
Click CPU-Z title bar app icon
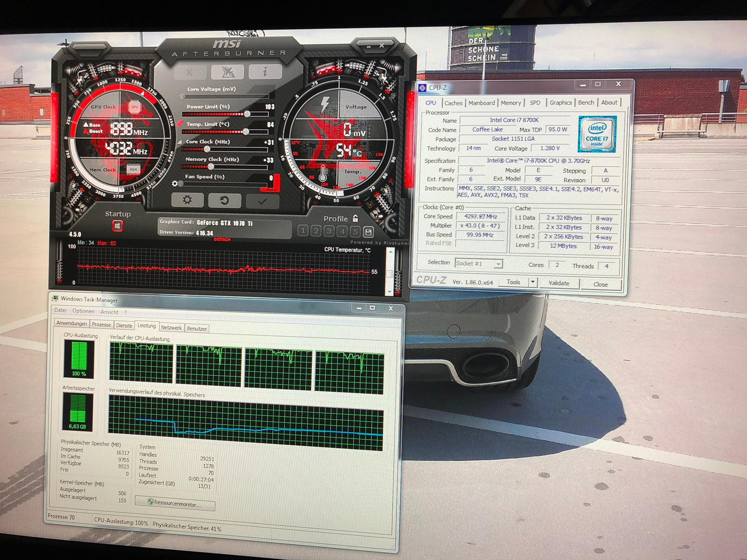pos(423,87)
